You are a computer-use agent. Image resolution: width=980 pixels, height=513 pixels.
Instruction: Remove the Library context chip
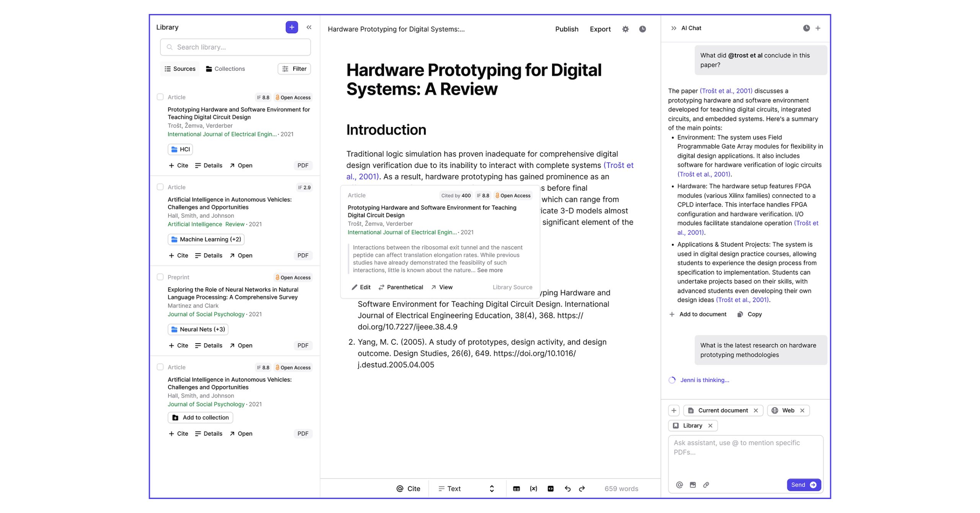tap(710, 425)
